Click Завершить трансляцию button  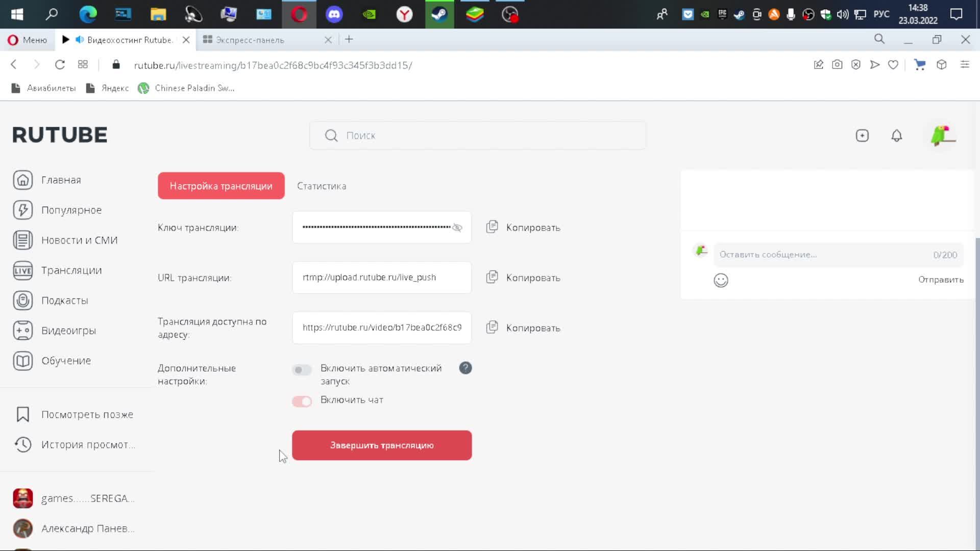pos(382,445)
